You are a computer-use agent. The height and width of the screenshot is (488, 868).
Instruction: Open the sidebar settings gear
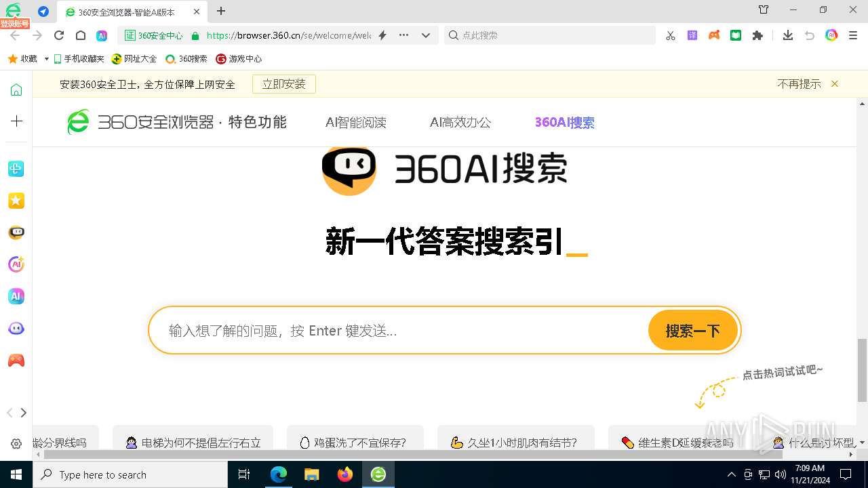pyautogui.click(x=16, y=444)
